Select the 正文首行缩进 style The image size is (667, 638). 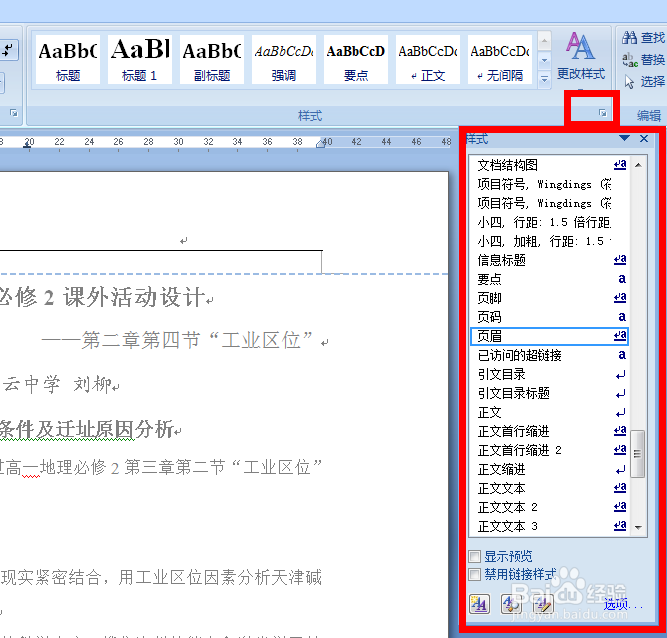pos(549,431)
